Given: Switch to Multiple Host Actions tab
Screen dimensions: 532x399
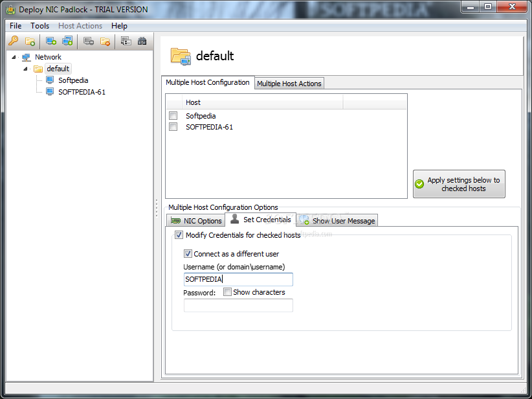Looking at the screenshot, I should click(289, 84).
